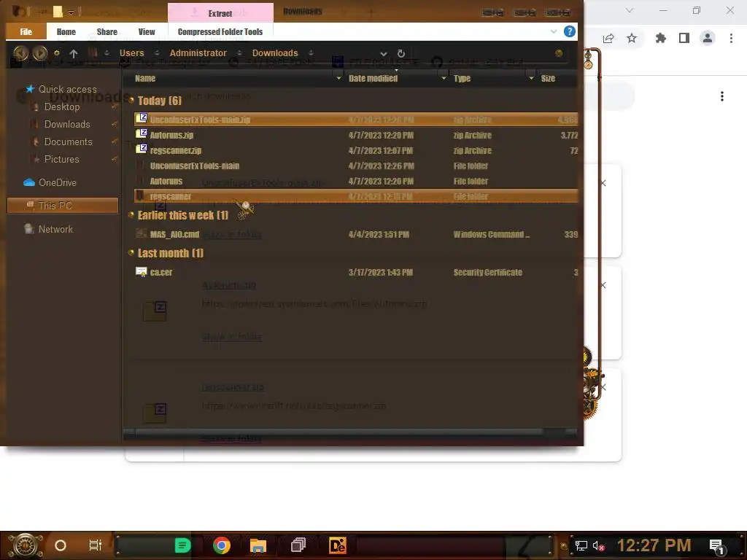Open Pictures under Quick access
The width and height of the screenshot is (747, 560).
coord(61,159)
